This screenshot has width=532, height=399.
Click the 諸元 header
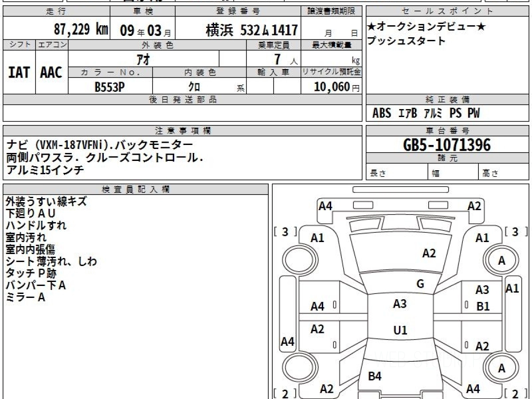click(447, 159)
